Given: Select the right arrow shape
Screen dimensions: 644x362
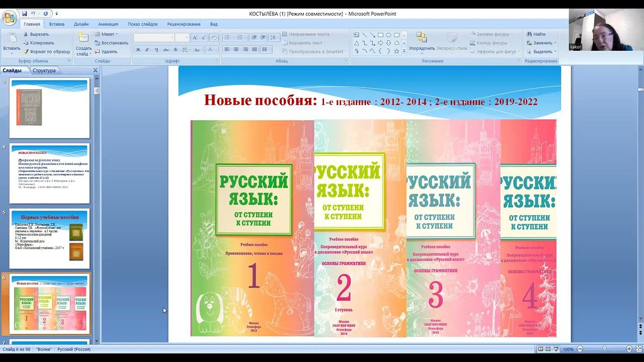Looking at the screenshot, I should pyautogui.click(x=380, y=43).
